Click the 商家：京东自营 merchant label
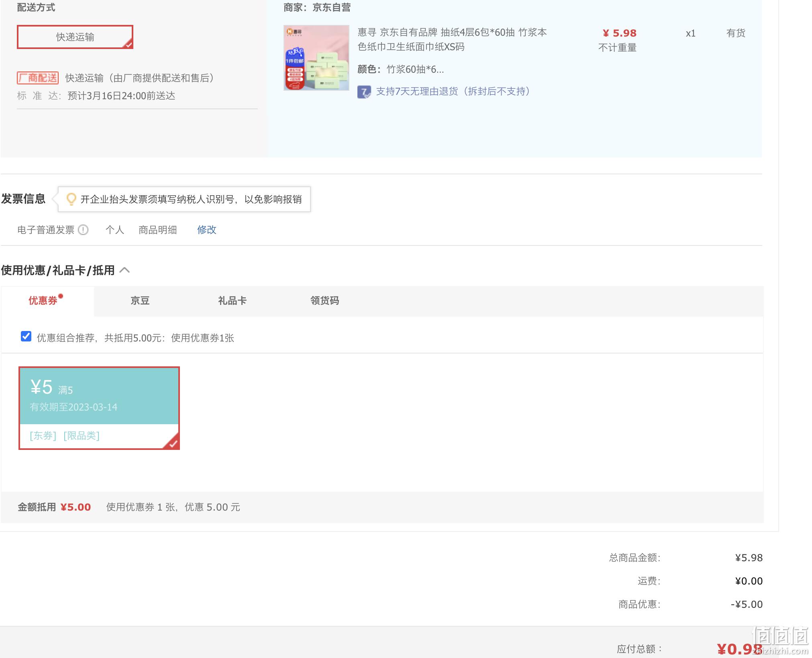Screen dimensions: 812x658 317,8
